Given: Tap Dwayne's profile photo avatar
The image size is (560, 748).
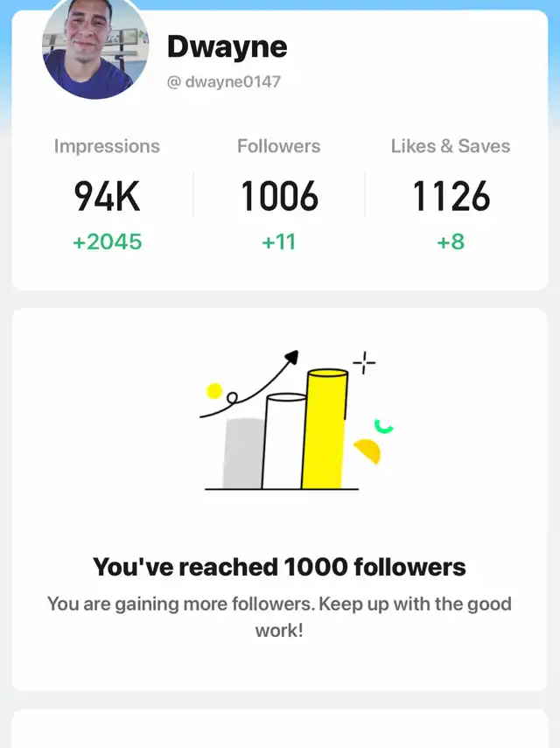Looking at the screenshot, I should (x=95, y=46).
